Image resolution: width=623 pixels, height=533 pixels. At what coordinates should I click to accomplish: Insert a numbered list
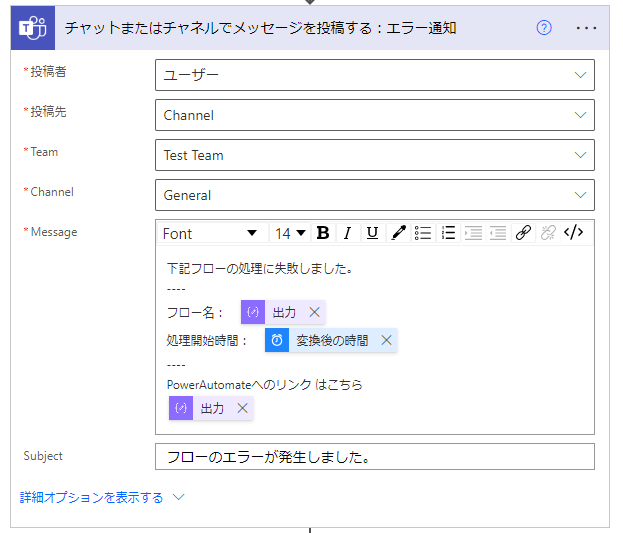[448, 233]
